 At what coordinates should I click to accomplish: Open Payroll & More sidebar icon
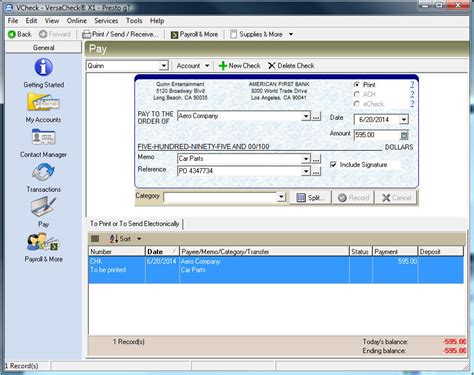pyautogui.click(x=44, y=242)
